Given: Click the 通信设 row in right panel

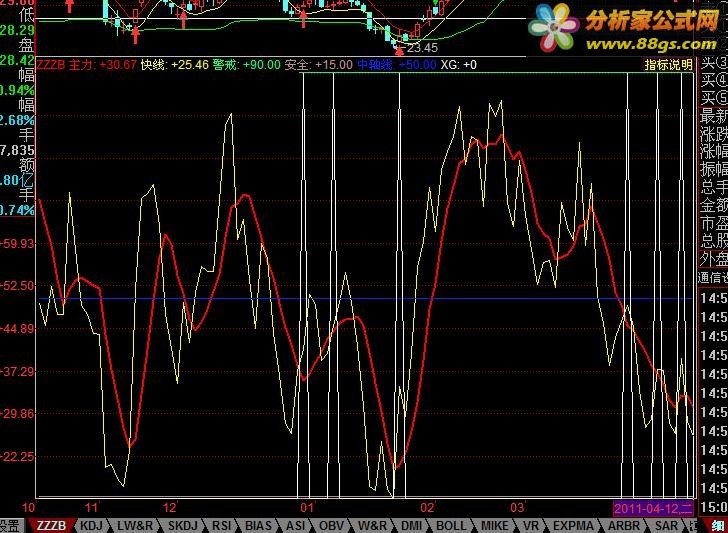Looking at the screenshot, I should click(x=713, y=277).
